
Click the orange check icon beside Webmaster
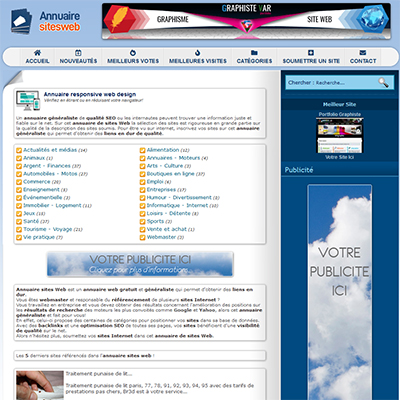pyautogui.click(x=143, y=238)
